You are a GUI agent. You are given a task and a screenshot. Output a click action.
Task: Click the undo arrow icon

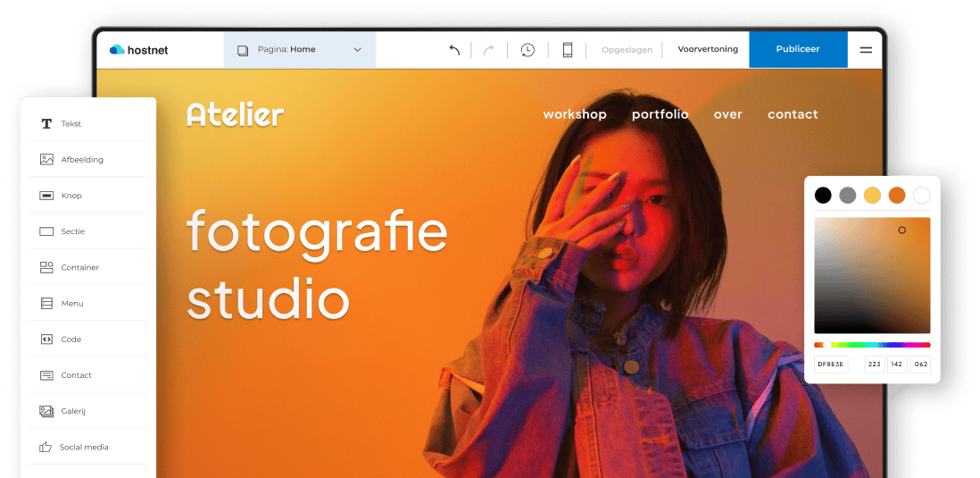[x=454, y=50]
